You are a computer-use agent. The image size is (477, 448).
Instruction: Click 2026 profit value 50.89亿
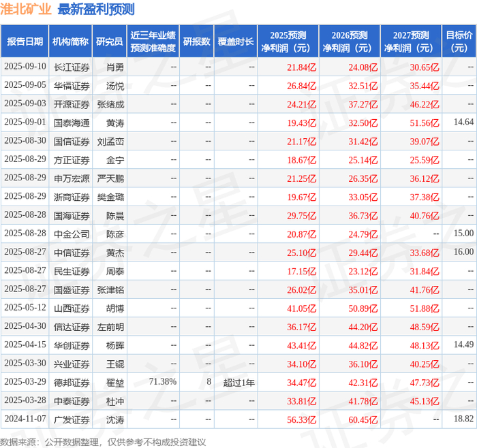click(363, 308)
